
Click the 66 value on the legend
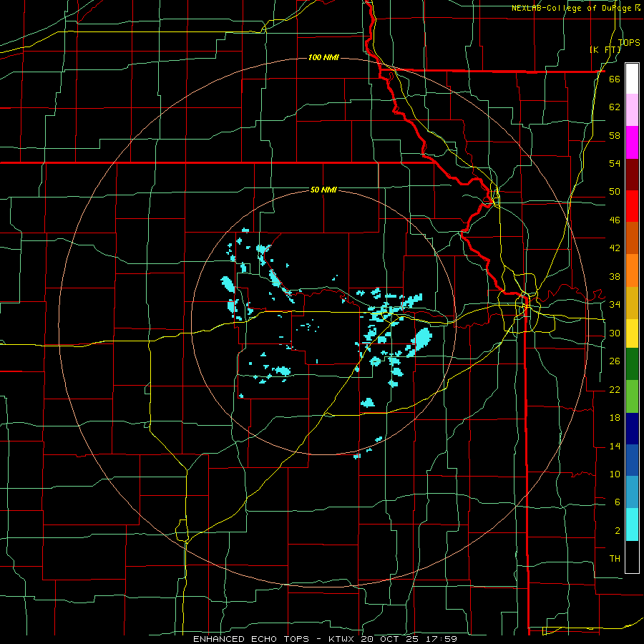(615, 79)
